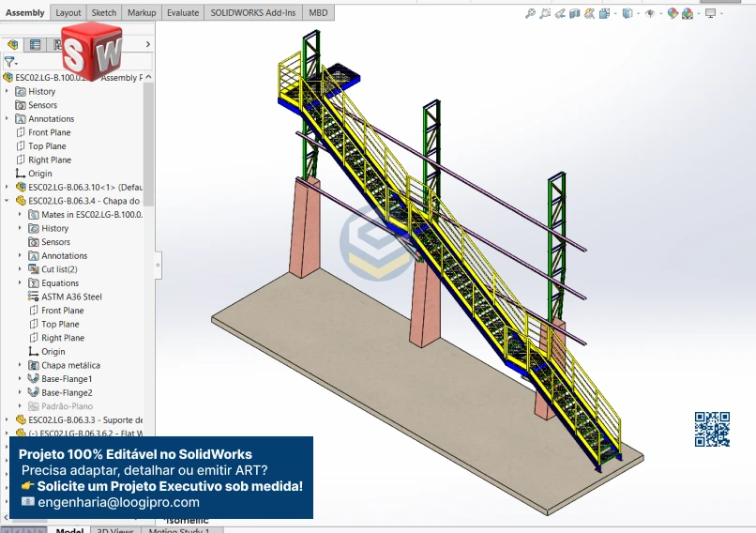Click the Zoom to Area icon

(545, 13)
